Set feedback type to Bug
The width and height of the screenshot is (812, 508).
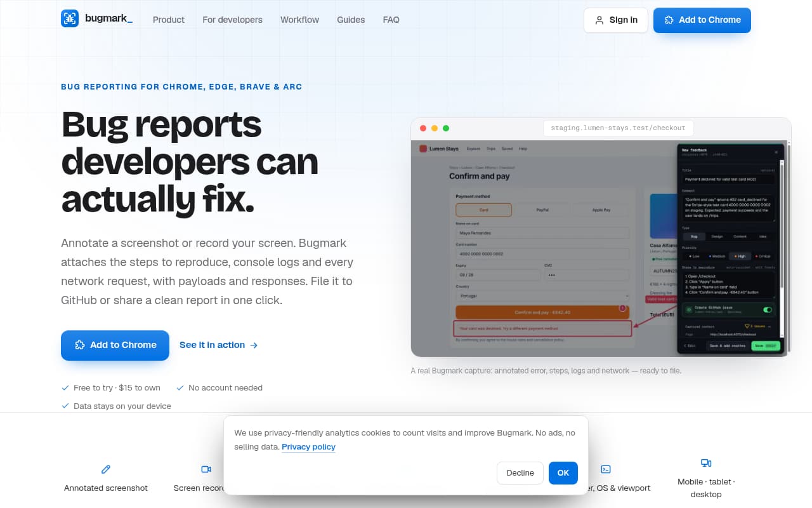694,236
